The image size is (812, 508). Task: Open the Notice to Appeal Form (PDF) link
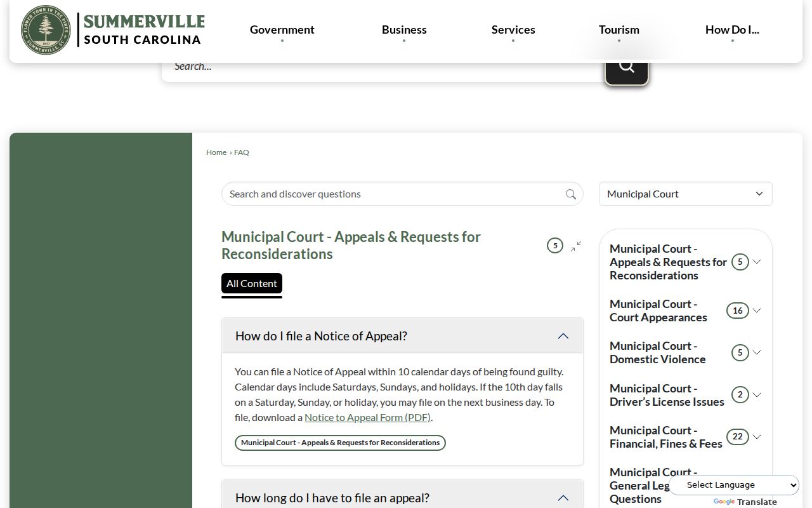click(x=367, y=417)
